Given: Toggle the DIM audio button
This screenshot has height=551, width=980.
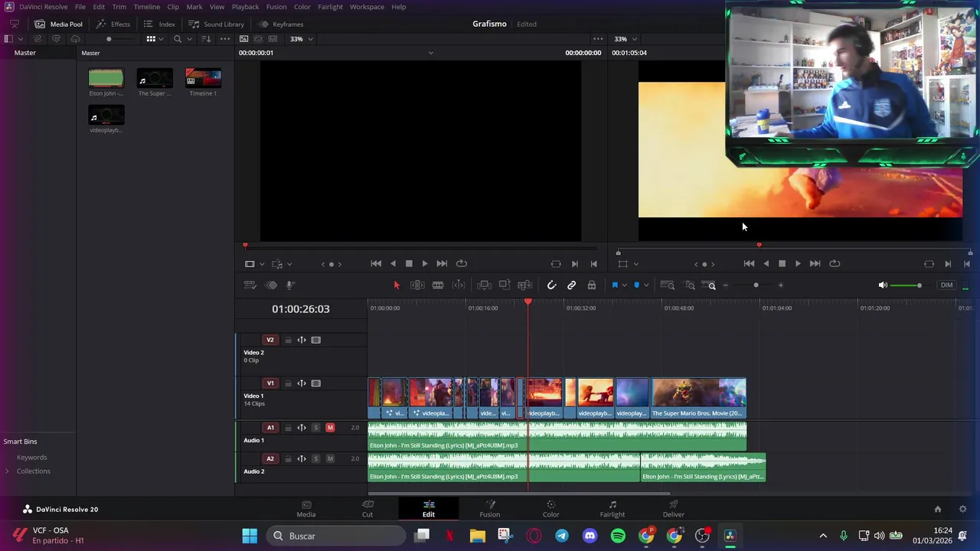Looking at the screenshot, I should point(947,285).
